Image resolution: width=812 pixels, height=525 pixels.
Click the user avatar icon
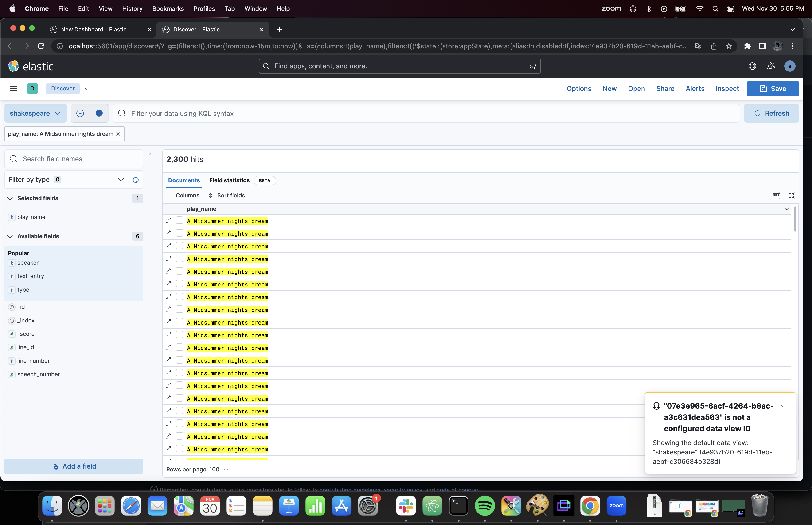(790, 66)
